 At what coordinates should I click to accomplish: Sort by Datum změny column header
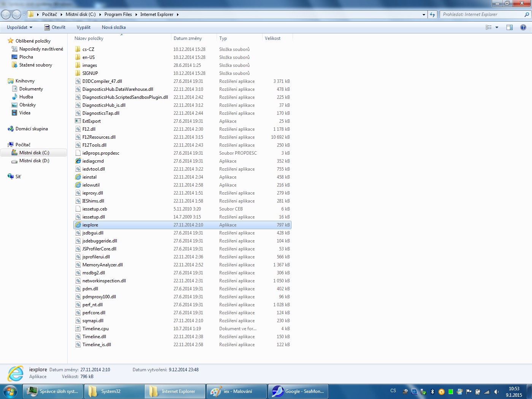[188, 38]
